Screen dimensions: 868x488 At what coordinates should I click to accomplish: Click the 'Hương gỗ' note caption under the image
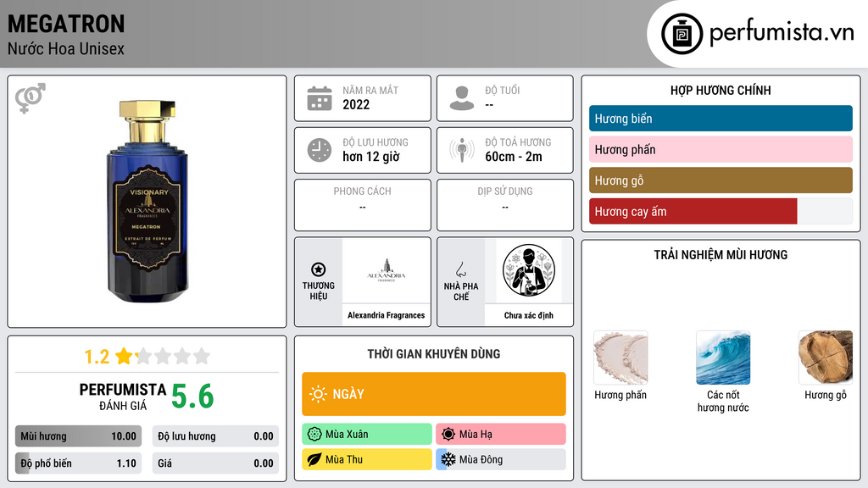coord(826,395)
